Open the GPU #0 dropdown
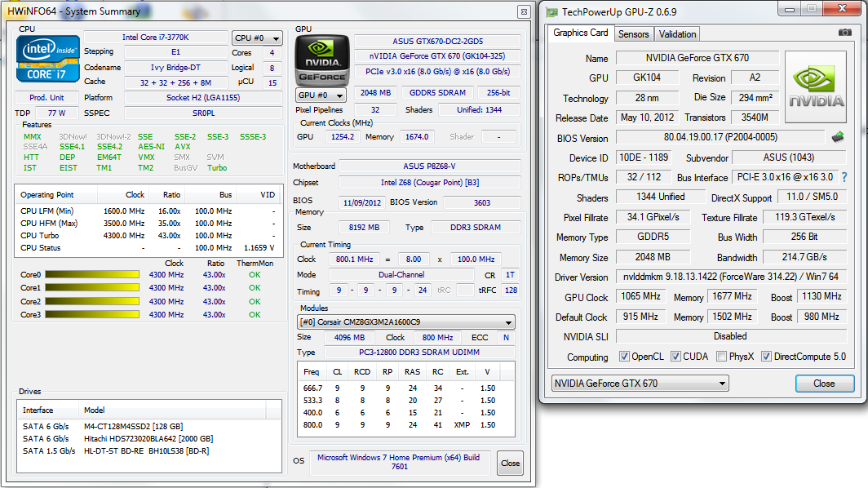The height and width of the screenshot is (488, 868). [321, 95]
